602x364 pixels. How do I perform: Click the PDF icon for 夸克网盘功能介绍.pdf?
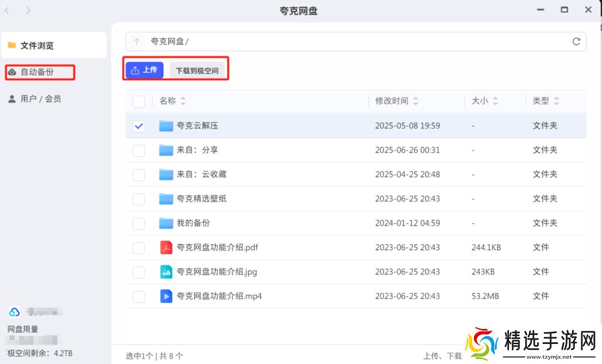pyautogui.click(x=166, y=247)
